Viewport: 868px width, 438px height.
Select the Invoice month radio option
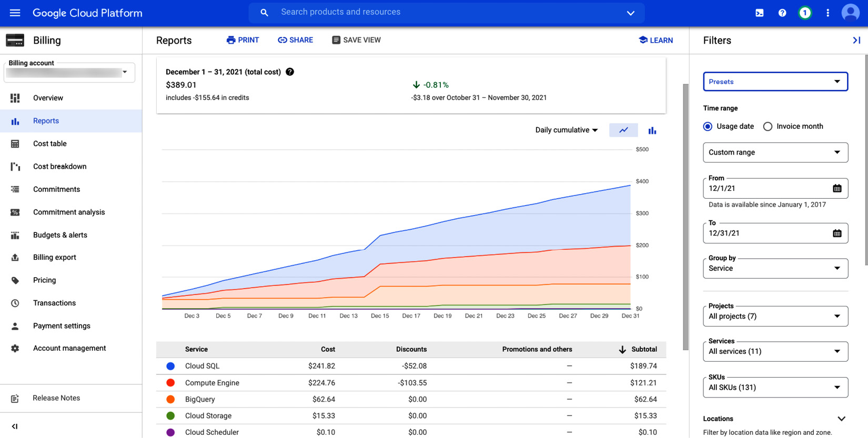768,126
